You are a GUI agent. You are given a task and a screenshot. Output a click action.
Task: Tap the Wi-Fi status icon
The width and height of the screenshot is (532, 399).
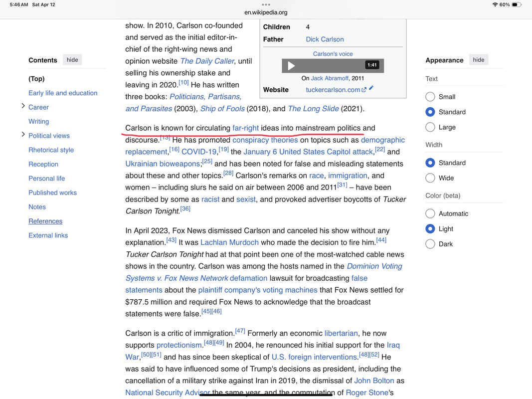(x=495, y=5)
